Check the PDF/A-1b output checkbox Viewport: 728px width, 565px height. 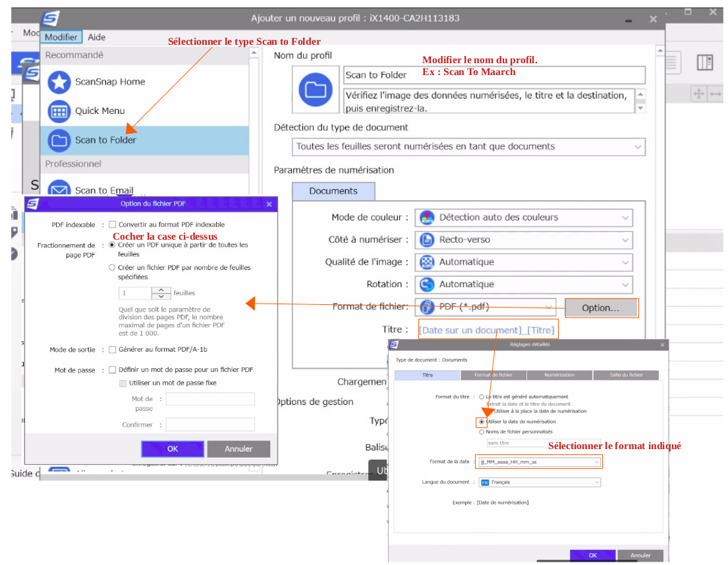[x=113, y=350]
